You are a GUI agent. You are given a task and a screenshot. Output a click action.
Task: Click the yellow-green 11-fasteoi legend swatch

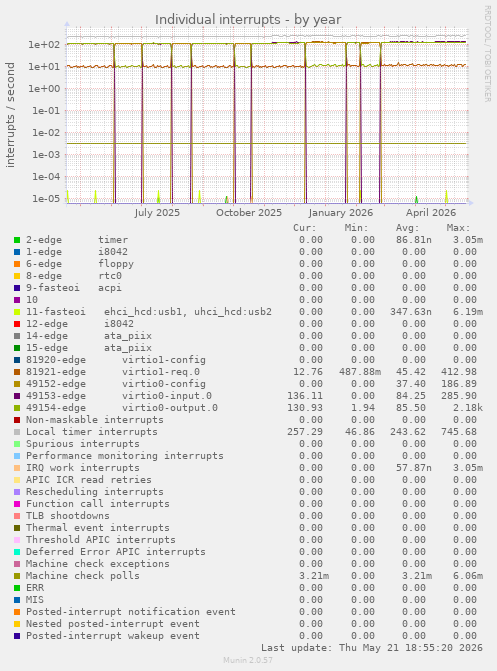coord(17,312)
